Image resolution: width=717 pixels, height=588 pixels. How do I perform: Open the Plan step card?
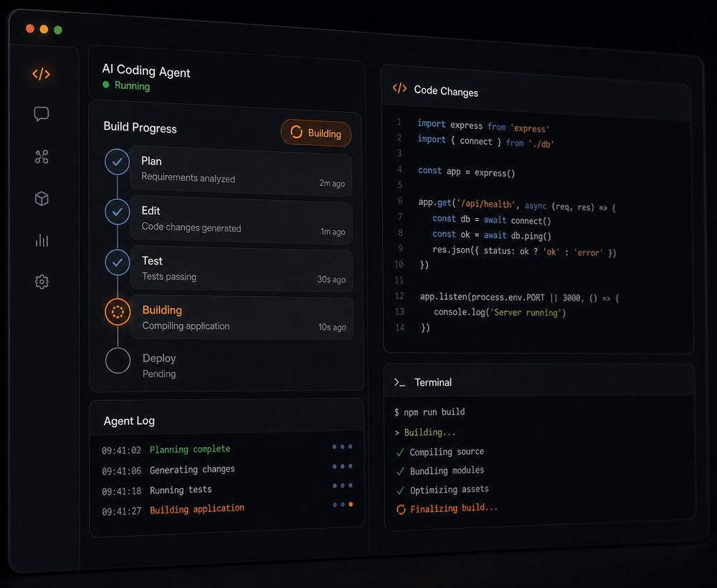point(241,171)
